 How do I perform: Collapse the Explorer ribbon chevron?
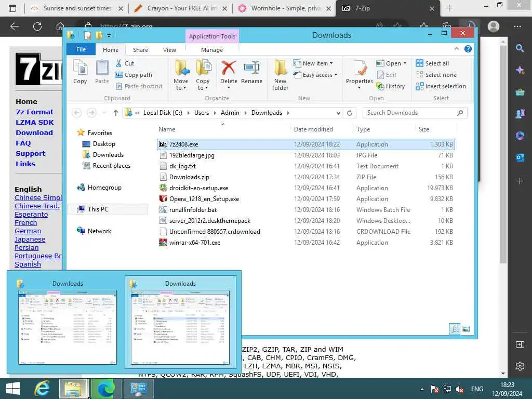pyautogui.click(x=457, y=49)
